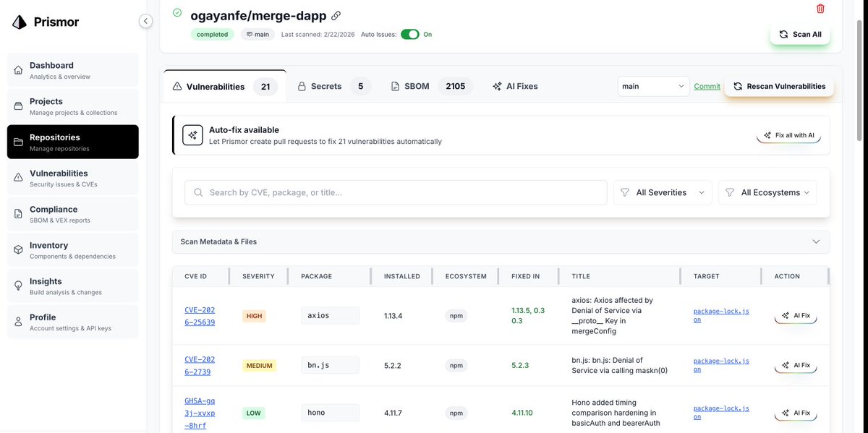Open Profile account settings in the sidebar
This screenshot has height=433, width=868.
[73, 322]
